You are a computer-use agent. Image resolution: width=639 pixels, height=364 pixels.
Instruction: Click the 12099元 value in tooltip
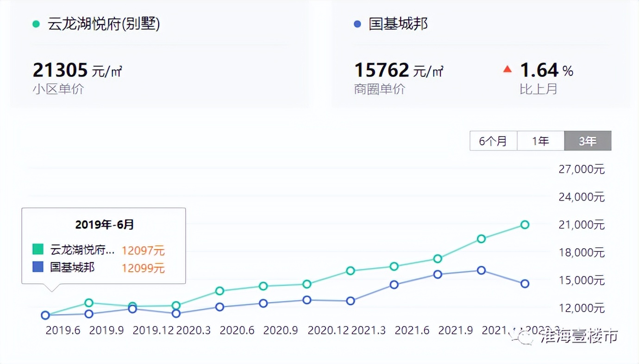[x=143, y=268]
